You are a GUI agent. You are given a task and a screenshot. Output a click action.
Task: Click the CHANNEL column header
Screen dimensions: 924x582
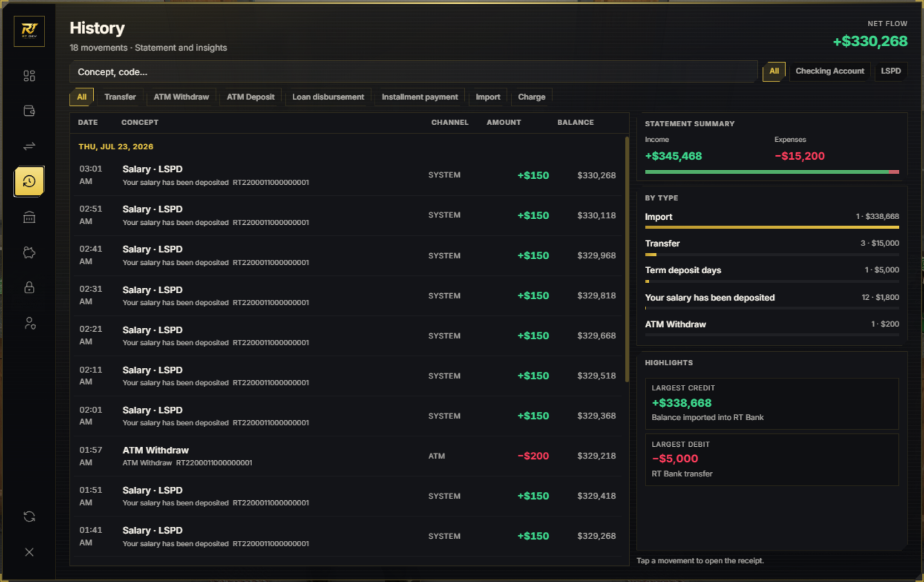point(450,122)
